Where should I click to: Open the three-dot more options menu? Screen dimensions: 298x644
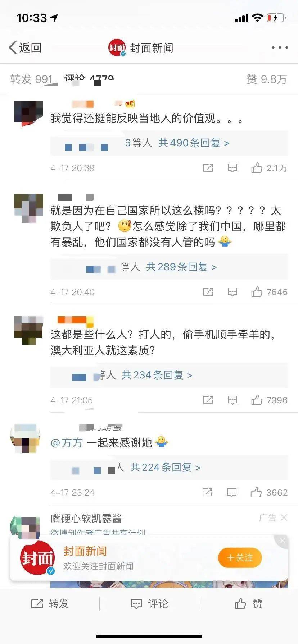click(x=280, y=47)
